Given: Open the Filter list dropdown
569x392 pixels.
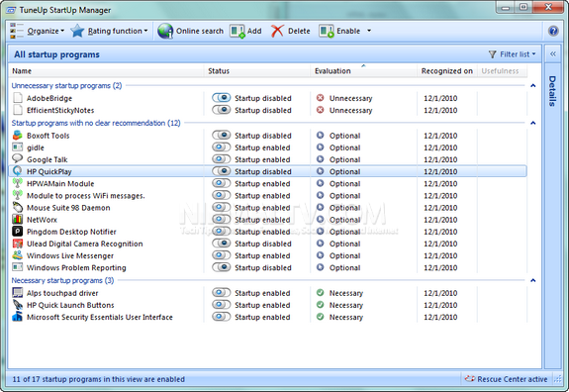Looking at the screenshot, I should tap(512, 54).
